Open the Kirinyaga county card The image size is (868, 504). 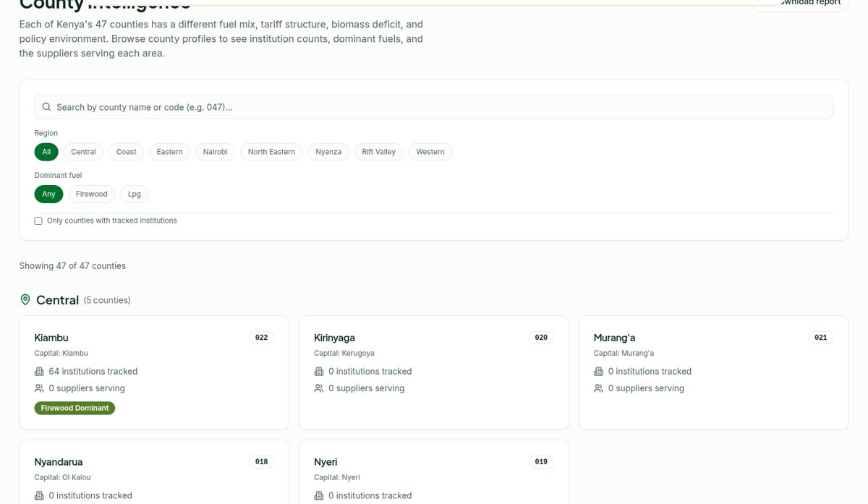click(x=434, y=372)
